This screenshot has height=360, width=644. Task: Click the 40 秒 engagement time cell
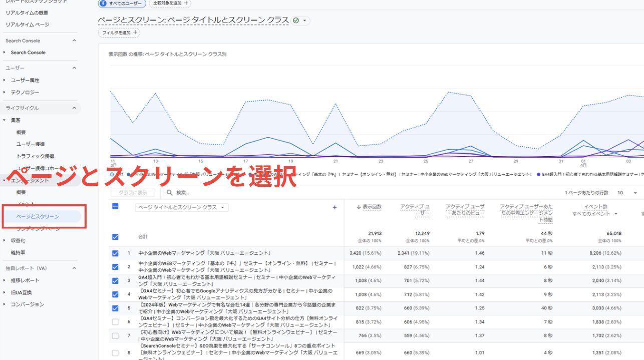[547, 308]
